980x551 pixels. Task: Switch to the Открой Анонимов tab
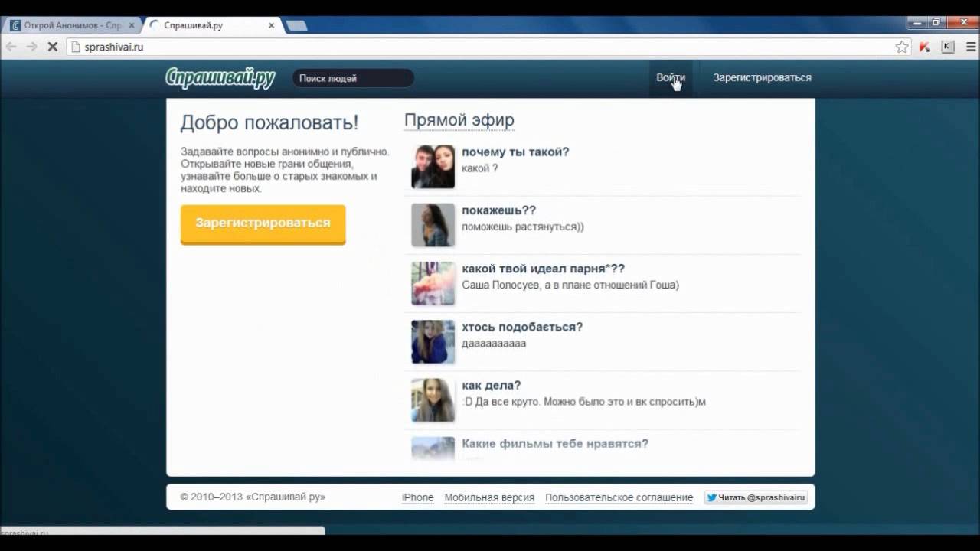pyautogui.click(x=70, y=25)
